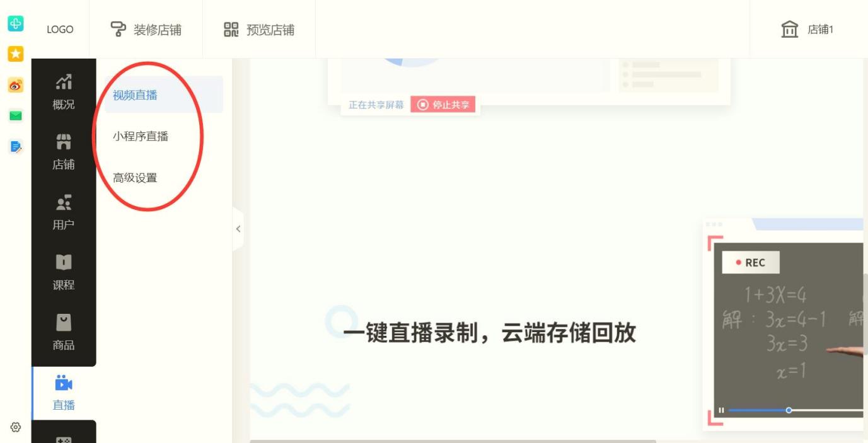The height and width of the screenshot is (443, 868).
Task: Open the settings gear at bottom left
Action: [16, 427]
